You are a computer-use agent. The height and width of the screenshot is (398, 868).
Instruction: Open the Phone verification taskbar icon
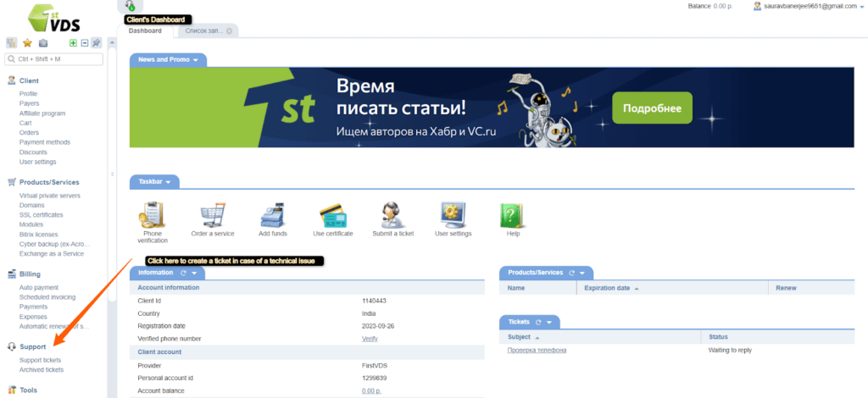coord(152,215)
